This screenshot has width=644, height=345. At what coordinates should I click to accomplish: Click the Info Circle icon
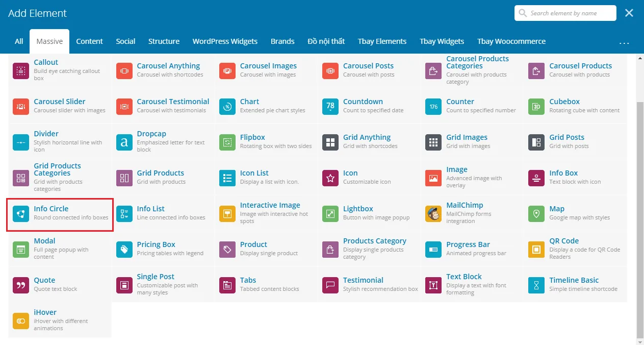coord(21,214)
